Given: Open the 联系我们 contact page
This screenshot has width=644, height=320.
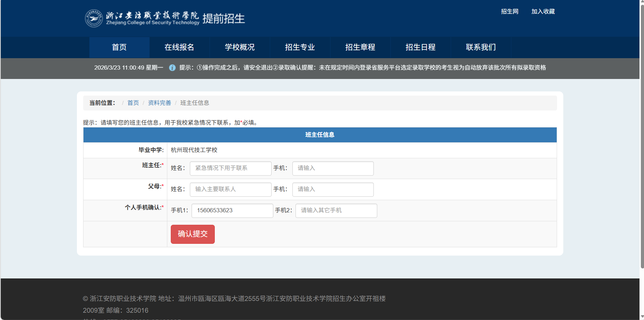Looking at the screenshot, I should tap(480, 47).
